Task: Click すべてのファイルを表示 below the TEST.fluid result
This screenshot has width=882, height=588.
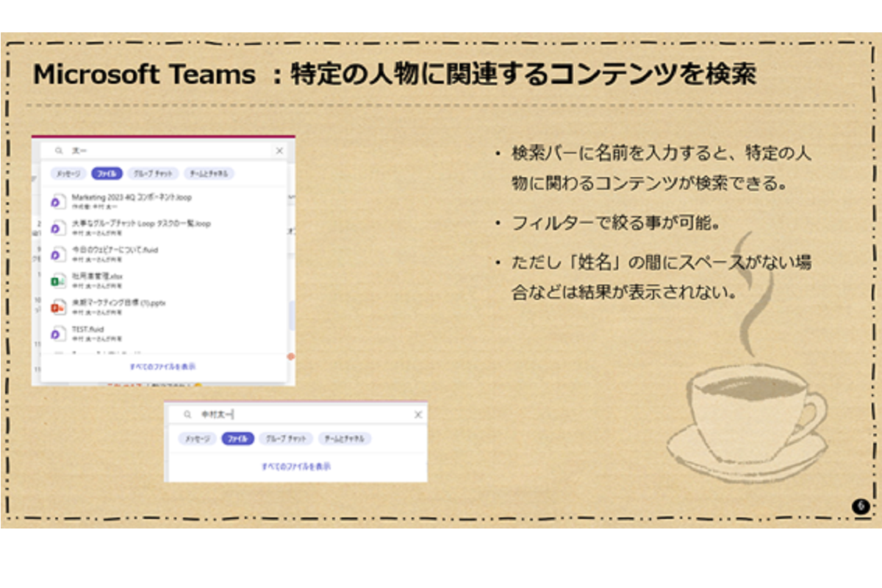Action: click(x=162, y=366)
